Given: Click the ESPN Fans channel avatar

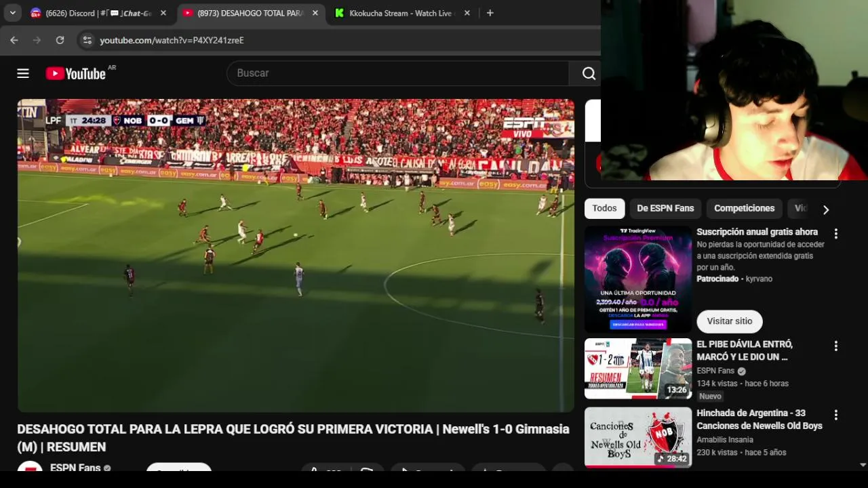Looking at the screenshot, I should [x=30, y=468].
